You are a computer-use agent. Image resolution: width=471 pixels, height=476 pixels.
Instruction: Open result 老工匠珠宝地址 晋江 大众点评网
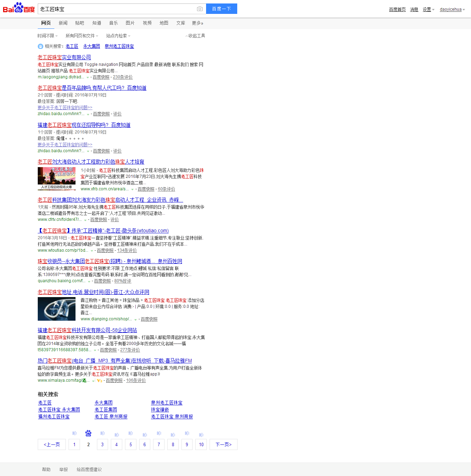click(x=94, y=292)
